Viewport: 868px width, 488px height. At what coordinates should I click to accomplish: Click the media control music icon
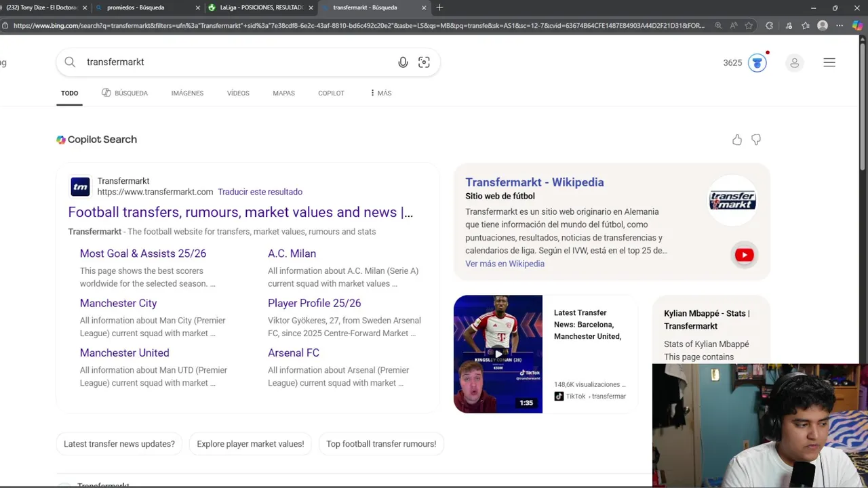789,26
